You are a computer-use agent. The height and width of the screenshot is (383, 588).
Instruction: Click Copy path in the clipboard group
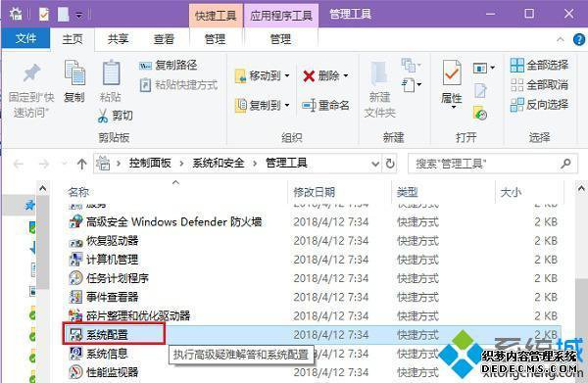coord(169,66)
